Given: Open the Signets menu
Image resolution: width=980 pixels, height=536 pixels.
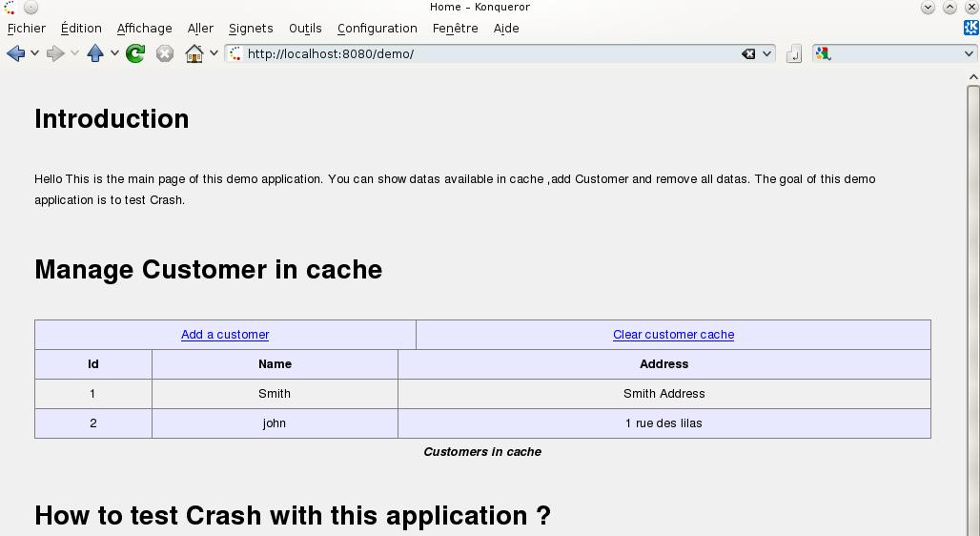Looking at the screenshot, I should click(251, 29).
